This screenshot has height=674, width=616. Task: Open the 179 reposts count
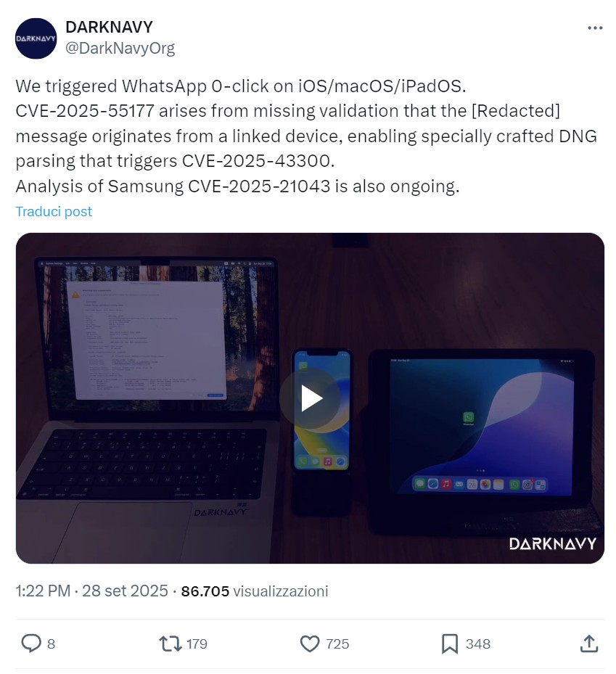pyautogui.click(x=197, y=644)
